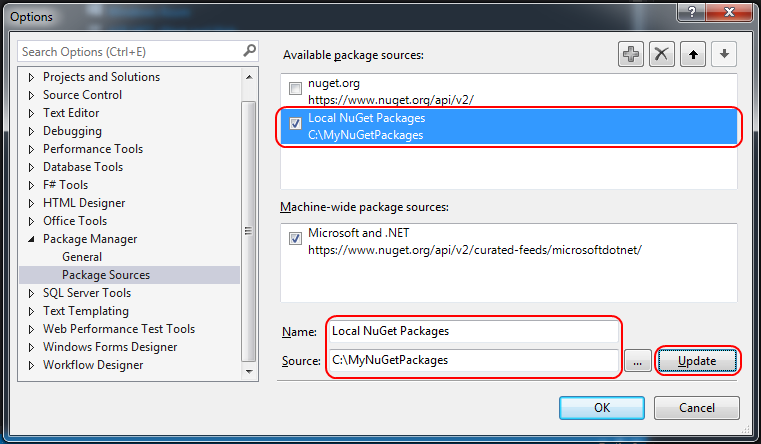Confirm the dialog with OK
This screenshot has height=444, width=761.
602,408
